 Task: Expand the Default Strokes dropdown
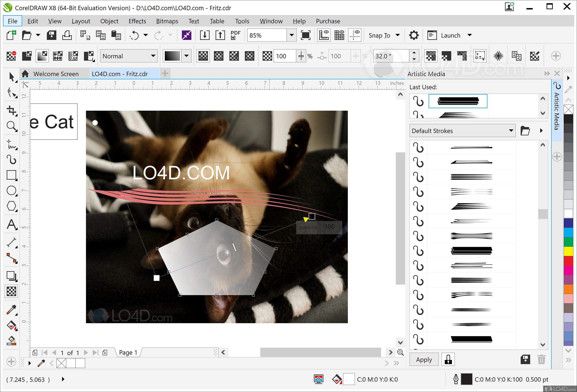point(511,131)
